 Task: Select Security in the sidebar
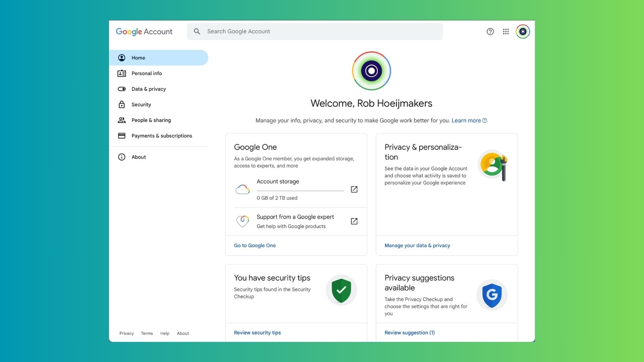[x=141, y=105]
